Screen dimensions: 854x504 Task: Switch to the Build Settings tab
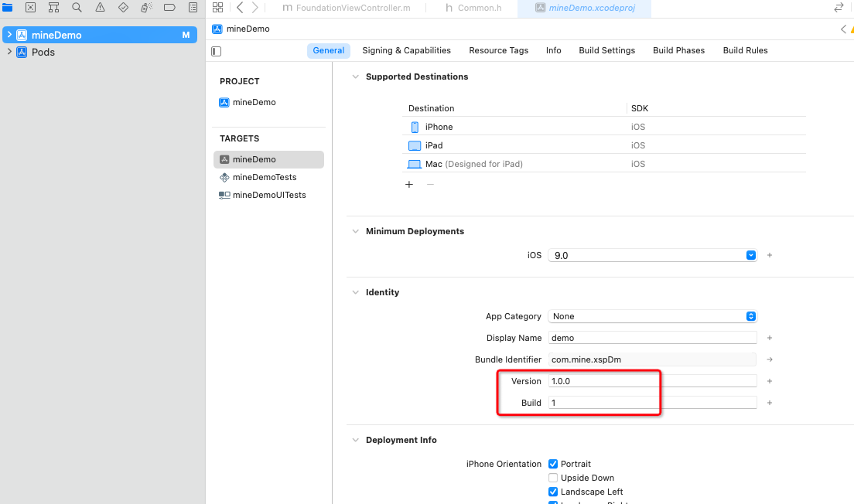[606, 50]
